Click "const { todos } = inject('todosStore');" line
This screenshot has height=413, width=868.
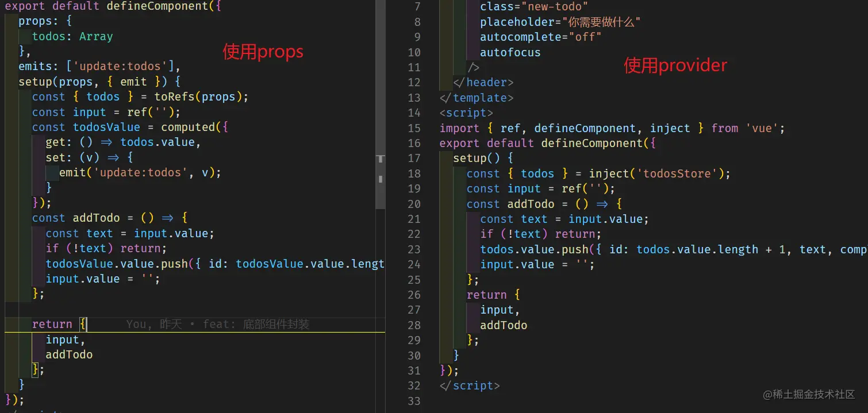point(598,173)
